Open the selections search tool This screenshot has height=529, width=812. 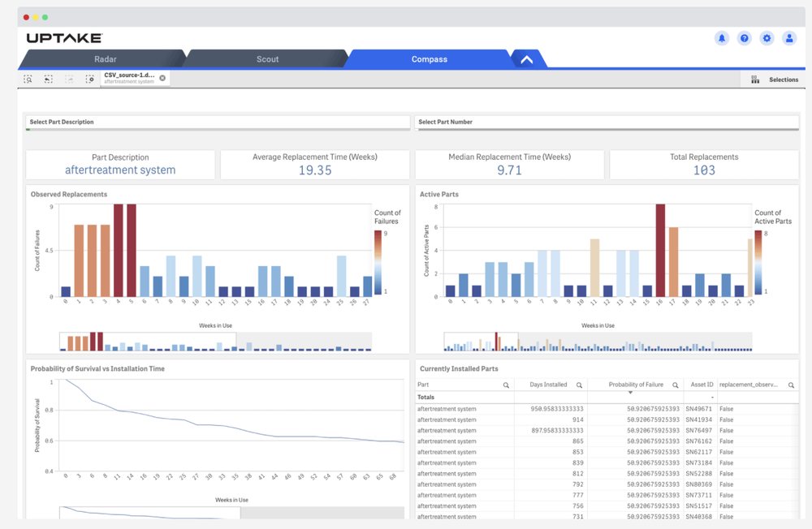click(28, 80)
